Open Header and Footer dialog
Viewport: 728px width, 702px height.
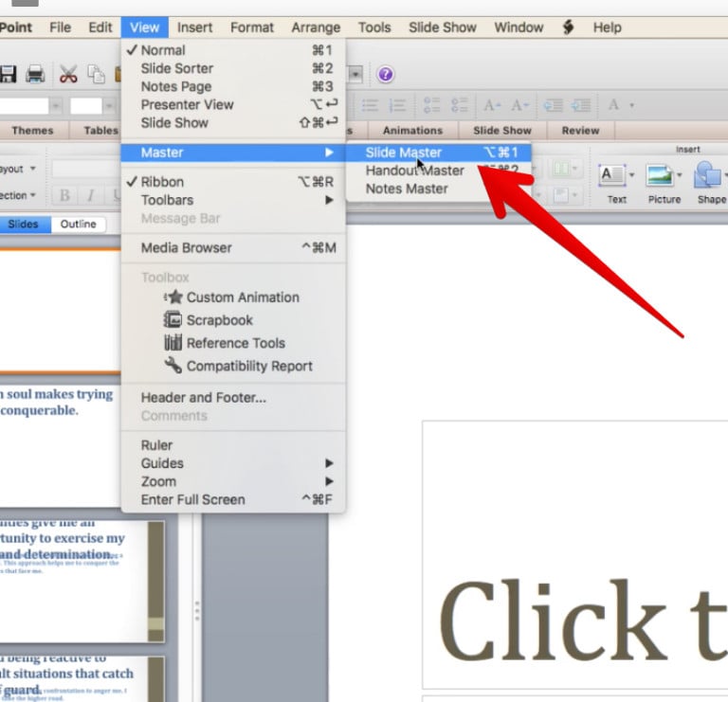(x=233, y=398)
